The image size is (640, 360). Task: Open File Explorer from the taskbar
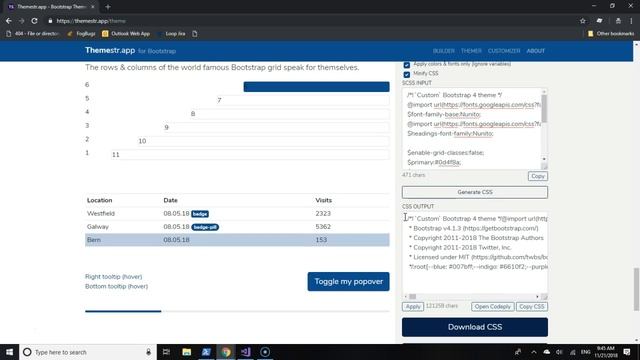187,352
